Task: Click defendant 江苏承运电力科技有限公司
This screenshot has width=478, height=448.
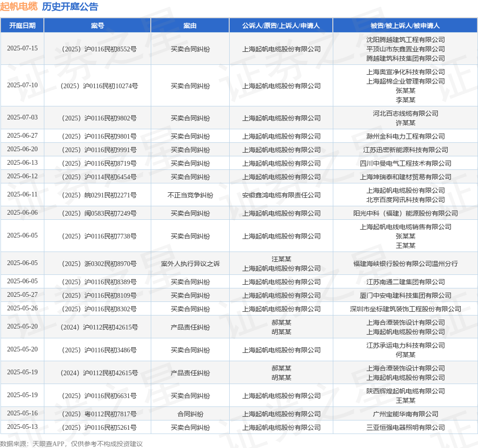Action: (x=406, y=345)
